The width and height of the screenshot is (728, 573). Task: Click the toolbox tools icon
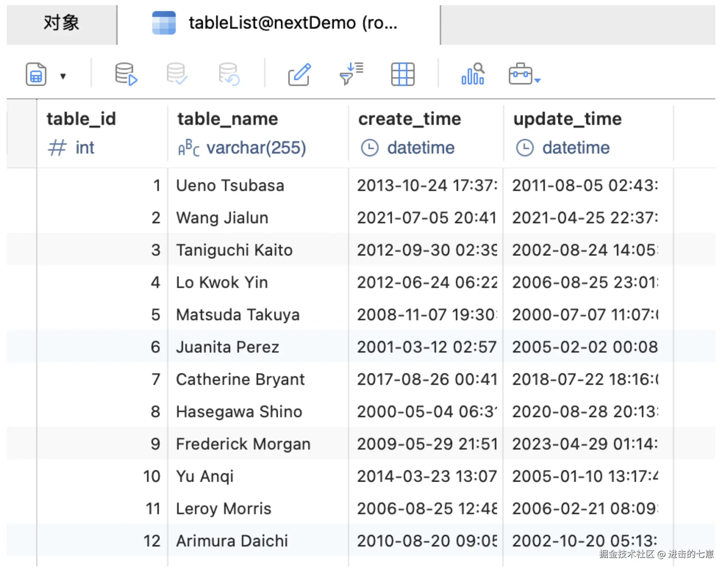click(x=520, y=74)
